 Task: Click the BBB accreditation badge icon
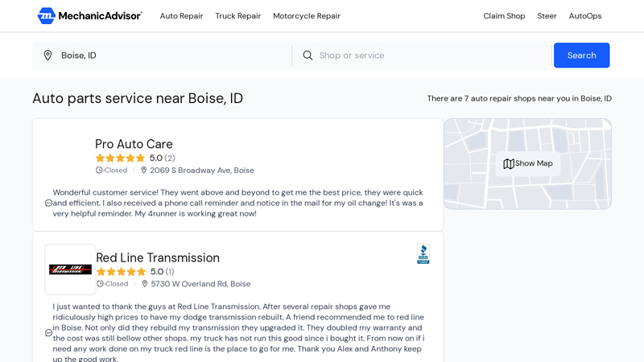(423, 254)
